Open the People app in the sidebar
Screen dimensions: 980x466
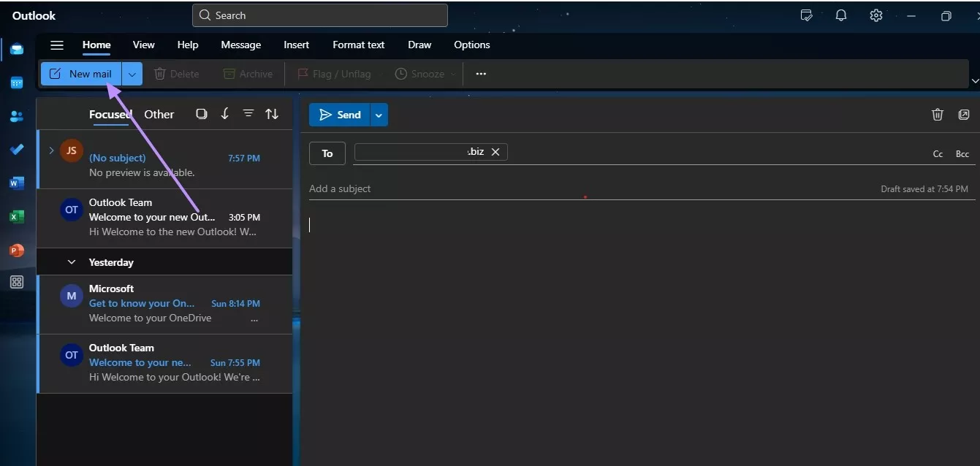tap(16, 115)
